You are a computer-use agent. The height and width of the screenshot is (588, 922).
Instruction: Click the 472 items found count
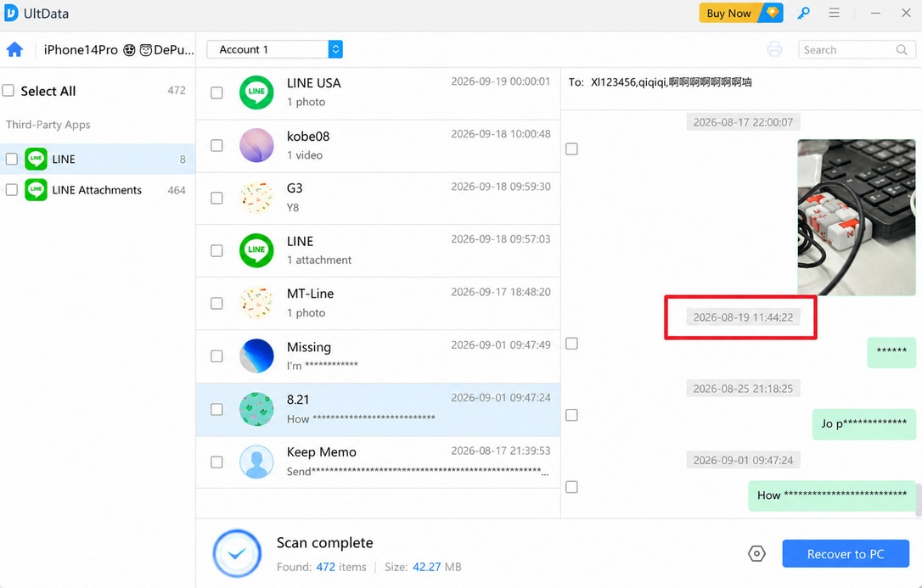[326, 567]
